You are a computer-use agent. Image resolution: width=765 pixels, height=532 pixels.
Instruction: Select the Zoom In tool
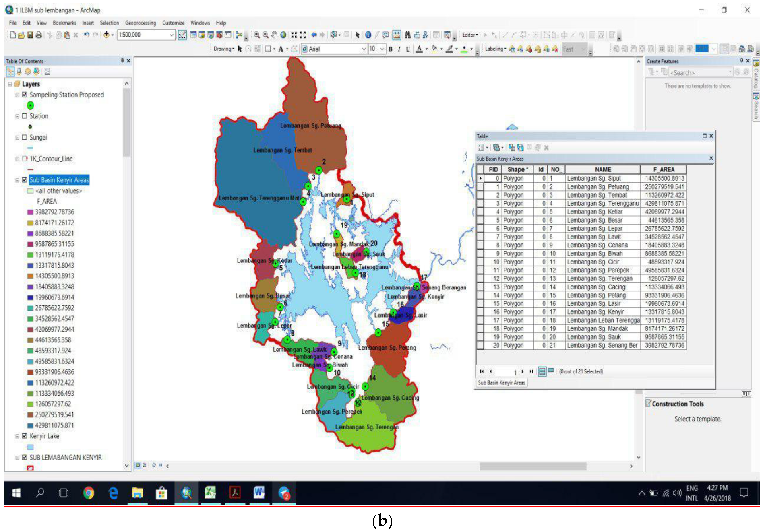coord(256,35)
